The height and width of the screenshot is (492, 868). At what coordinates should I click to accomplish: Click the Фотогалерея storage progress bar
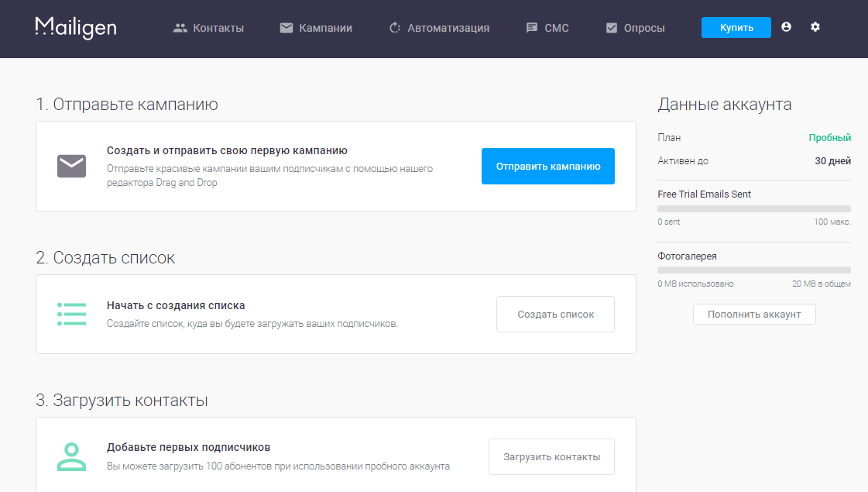(x=754, y=270)
